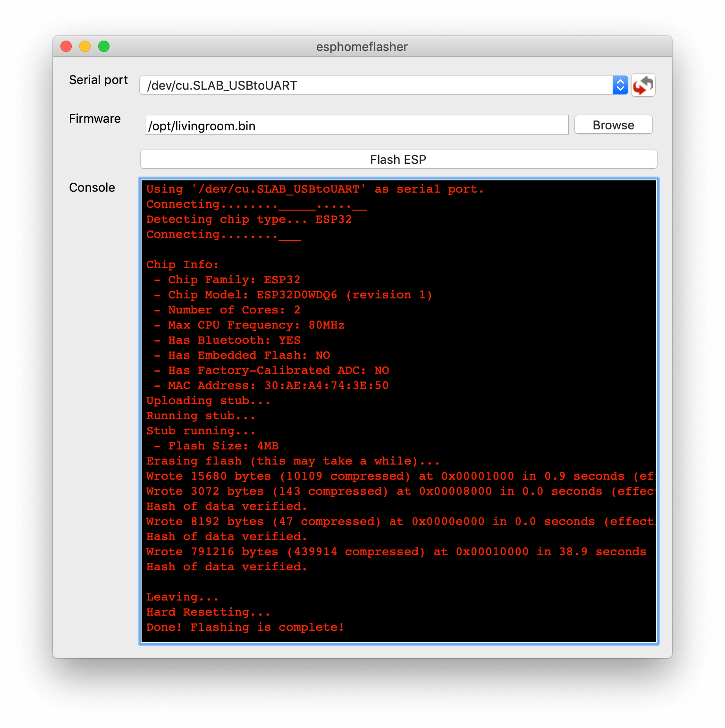This screenshot has width=725, height=728.
Task: Click the 'Leaving...' console line
Action: coord(183,597)
